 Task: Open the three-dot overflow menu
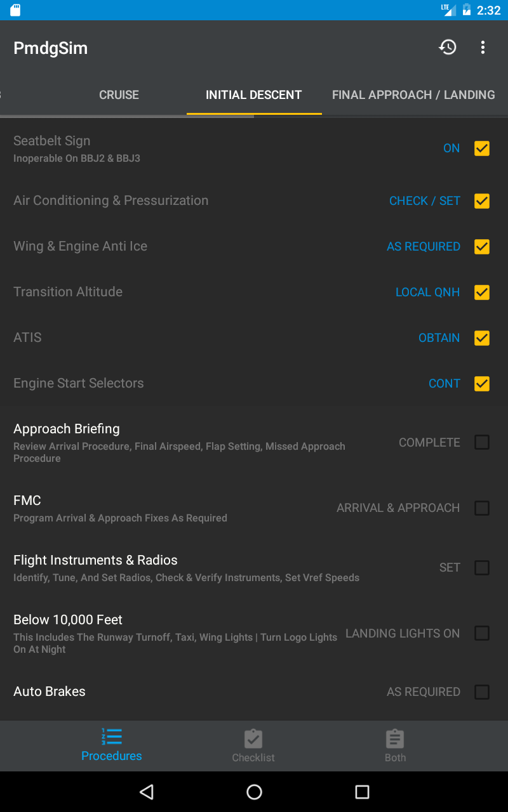pyautogui.click(x=483, y=48)
